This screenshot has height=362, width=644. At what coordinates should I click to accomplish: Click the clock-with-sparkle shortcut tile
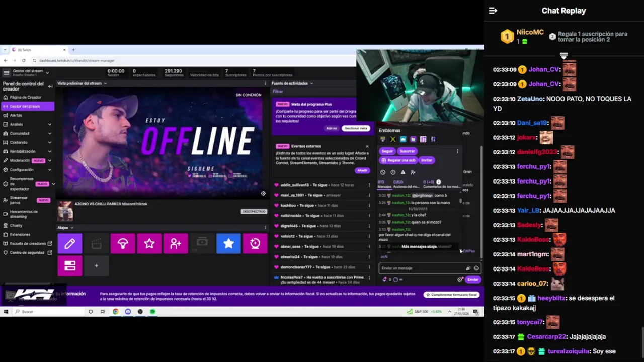[255, 244]
